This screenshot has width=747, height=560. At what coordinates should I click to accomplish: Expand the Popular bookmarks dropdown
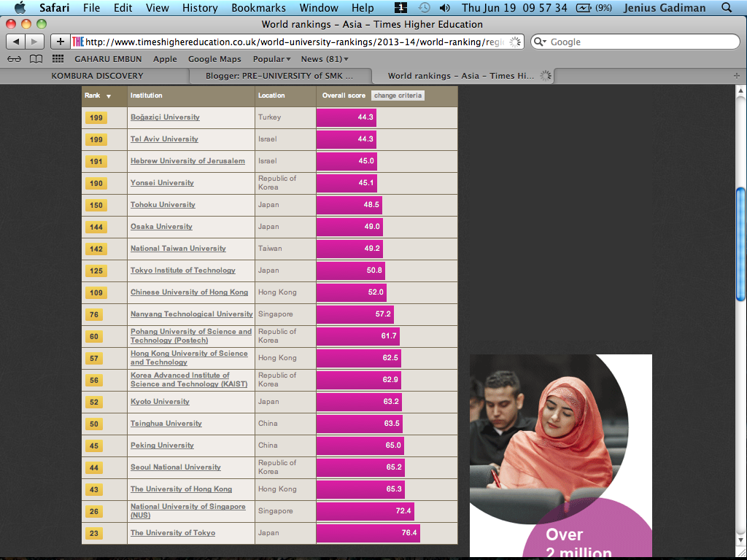coord(271,59)
